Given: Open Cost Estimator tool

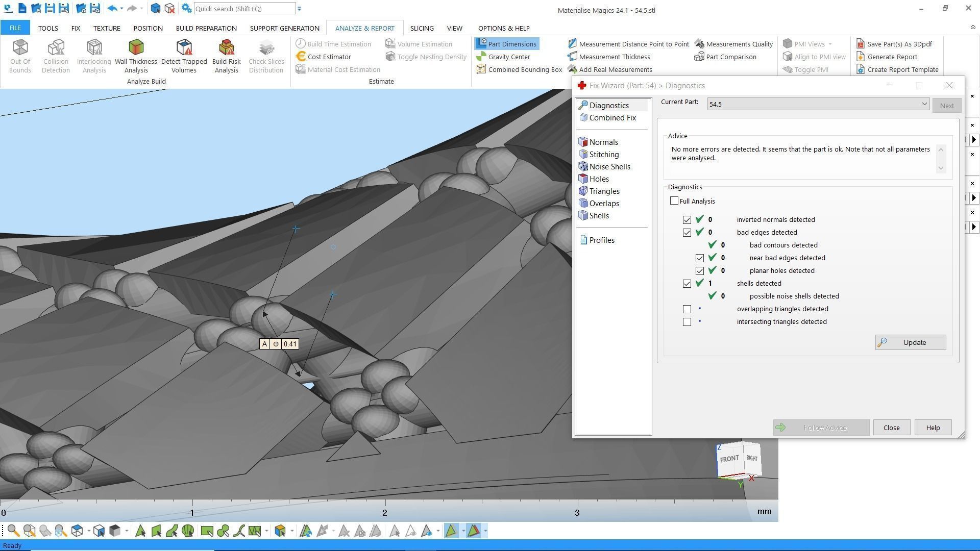Looking at the screenshot, I should [329, 57].
